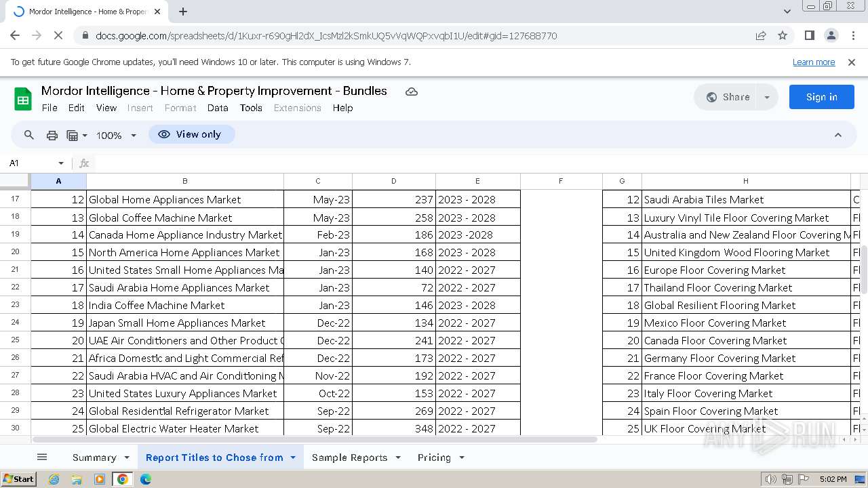This screenshot has width=868, height=488.
Task: Click the Chrome taskbar icon
Action: pos(123,479)
